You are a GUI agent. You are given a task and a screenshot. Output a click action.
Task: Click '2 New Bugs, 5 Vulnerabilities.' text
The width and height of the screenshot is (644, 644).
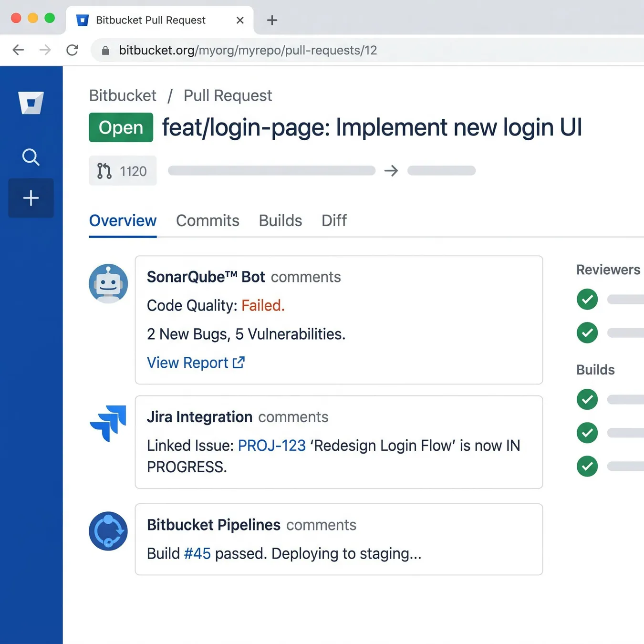(x=246, y=334)
